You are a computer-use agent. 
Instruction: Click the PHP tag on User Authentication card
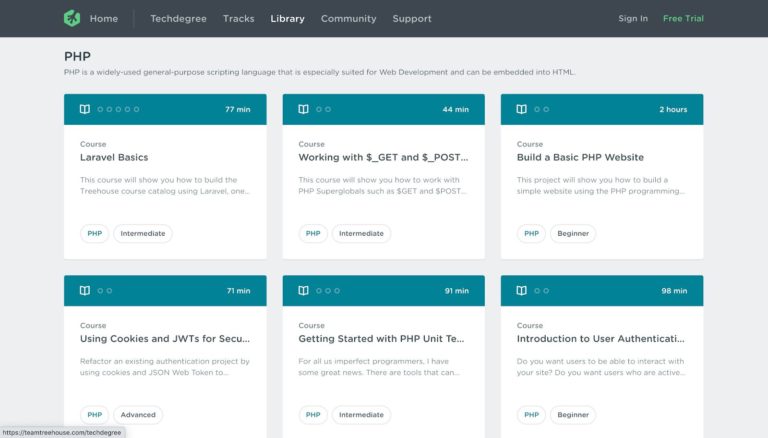pos(531,414)
